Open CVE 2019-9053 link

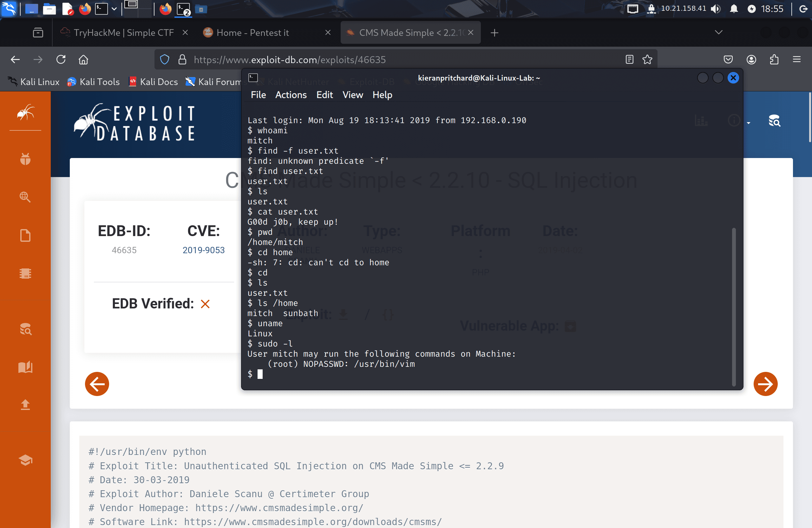204,250
